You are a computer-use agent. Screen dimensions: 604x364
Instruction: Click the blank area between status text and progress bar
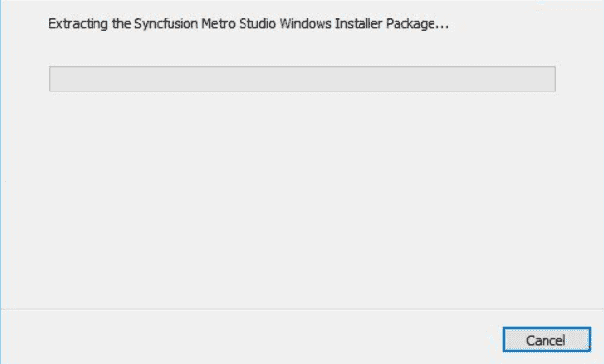[x=302, y=50]
